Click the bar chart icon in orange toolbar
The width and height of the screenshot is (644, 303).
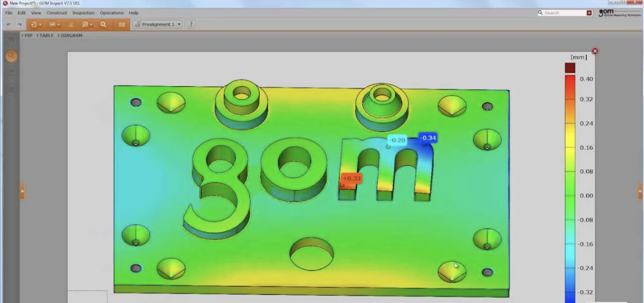click(x=70, y=25)
